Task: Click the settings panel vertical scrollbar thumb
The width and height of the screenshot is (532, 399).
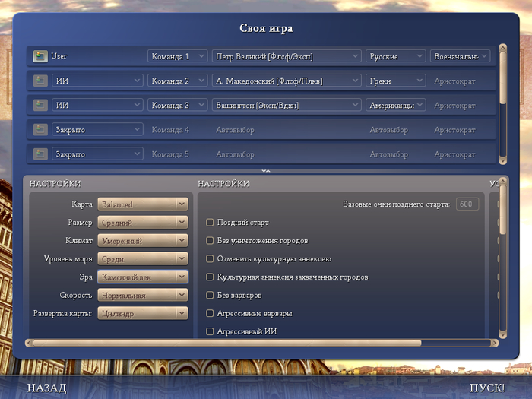Action: coord(503,209)
